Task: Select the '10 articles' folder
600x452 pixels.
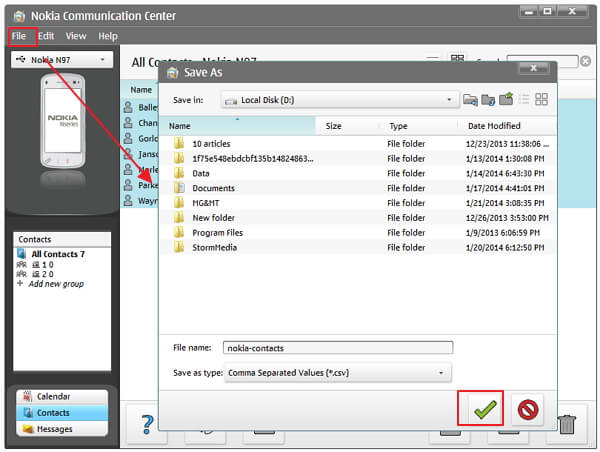Action: click(211, 144)
